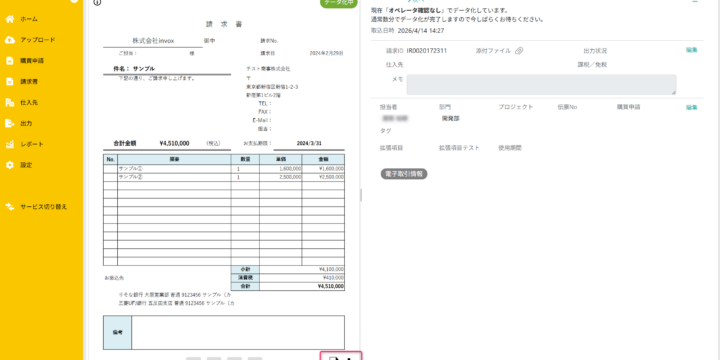Image resolution: width=720 pixels, height=360 pixels.
Task: Open 設定 from the sidebar
Action: click(x=26, y=165)
